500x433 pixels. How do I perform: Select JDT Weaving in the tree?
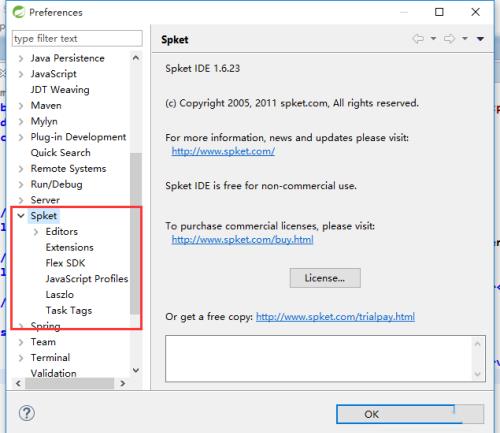(60, 90)
